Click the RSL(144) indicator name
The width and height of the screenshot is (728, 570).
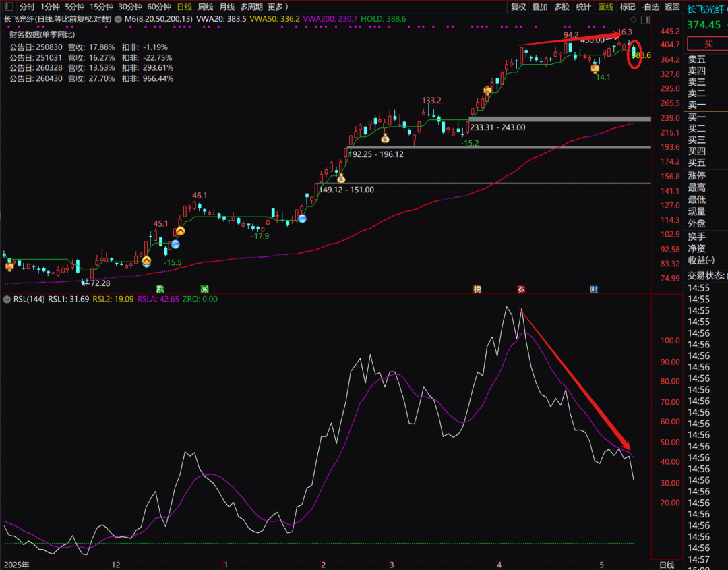click(x=29, y=300)
